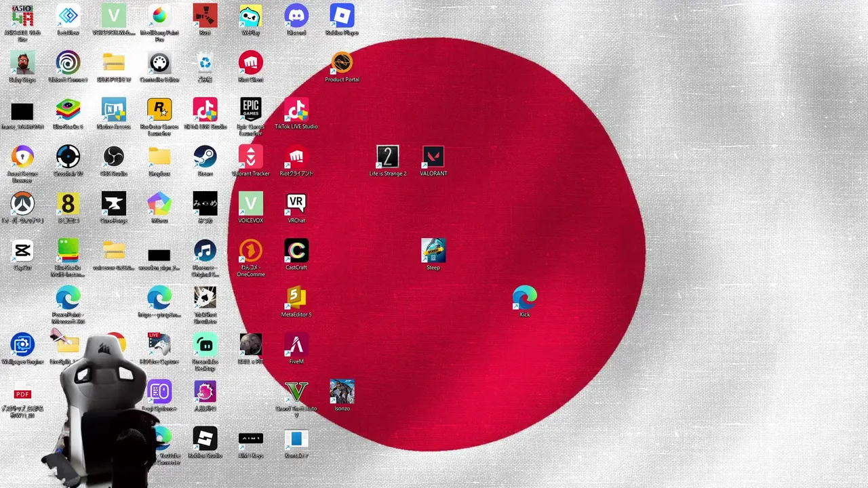Select the DropBox folder icon
The width and height of the screenshot is (868, 488).
pyautogui.click(x=159, y=157)
